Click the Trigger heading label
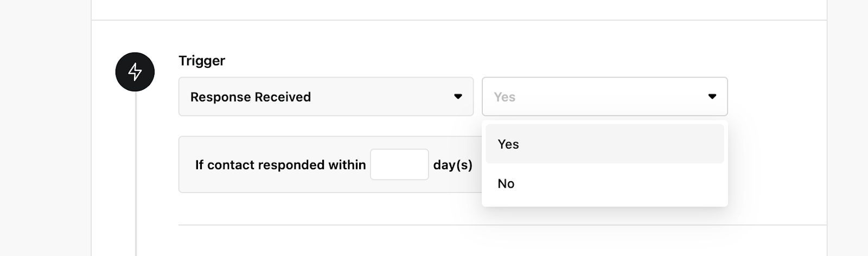 click(202, 61)
